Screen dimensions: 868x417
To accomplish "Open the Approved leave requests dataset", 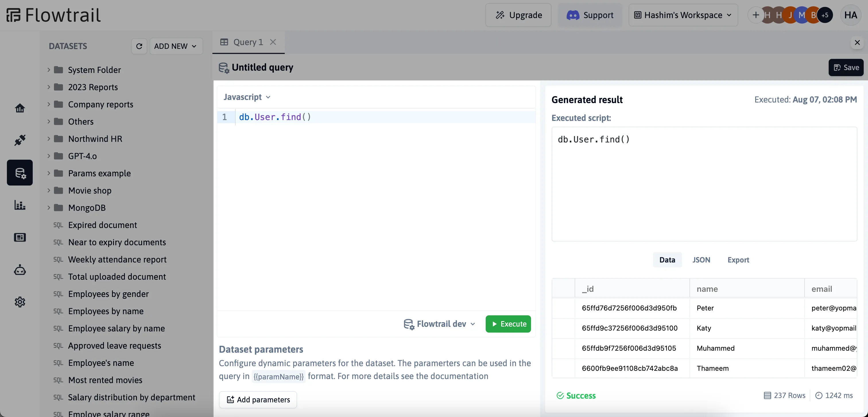I will [115, 345].
